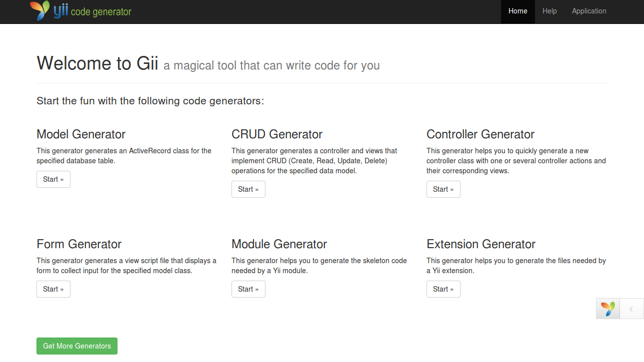Click the Form Generator heading
The height and width of the screenshot is (362, 644).
click(x=78, y=244)
